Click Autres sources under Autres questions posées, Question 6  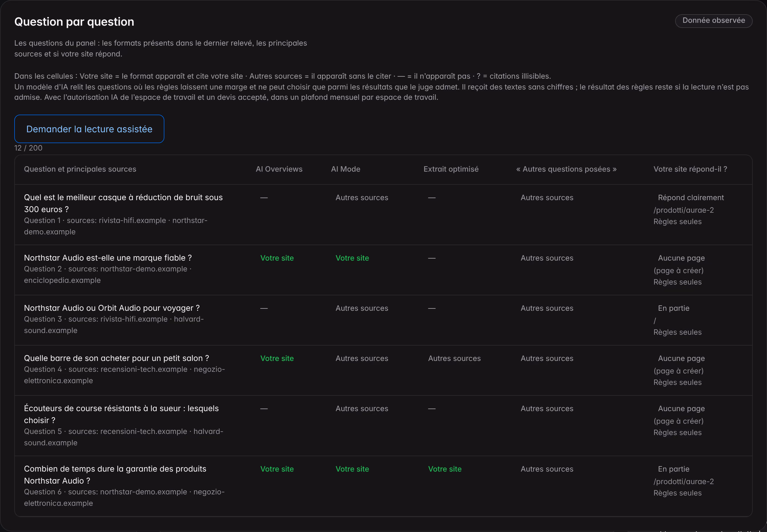click(547, 469)
